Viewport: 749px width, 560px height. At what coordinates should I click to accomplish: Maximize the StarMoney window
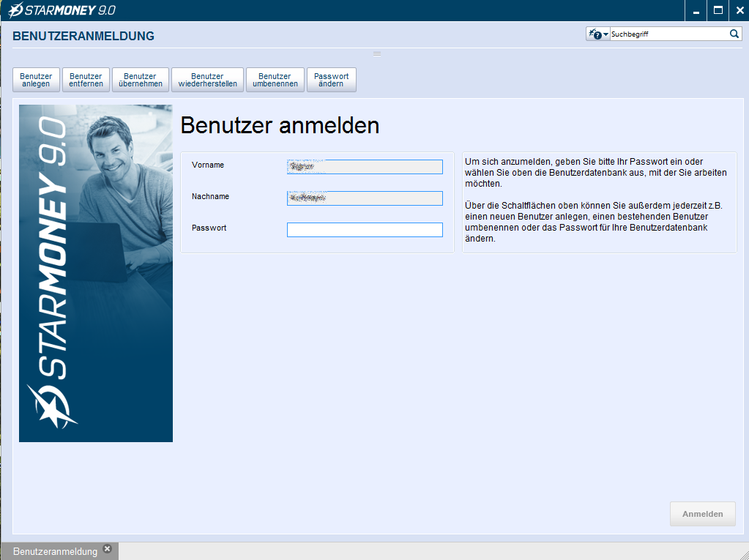pyautogui.click(x=718, y=10)
